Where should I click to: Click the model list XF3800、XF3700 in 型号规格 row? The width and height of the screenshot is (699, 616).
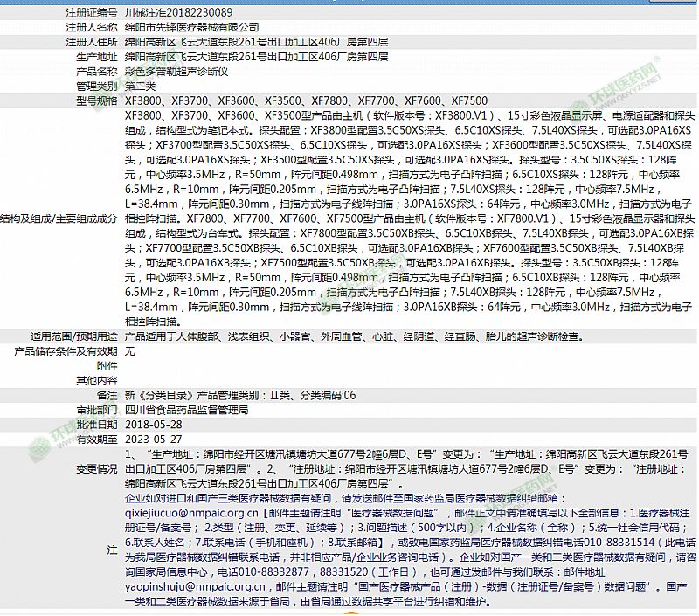[307, 101]
